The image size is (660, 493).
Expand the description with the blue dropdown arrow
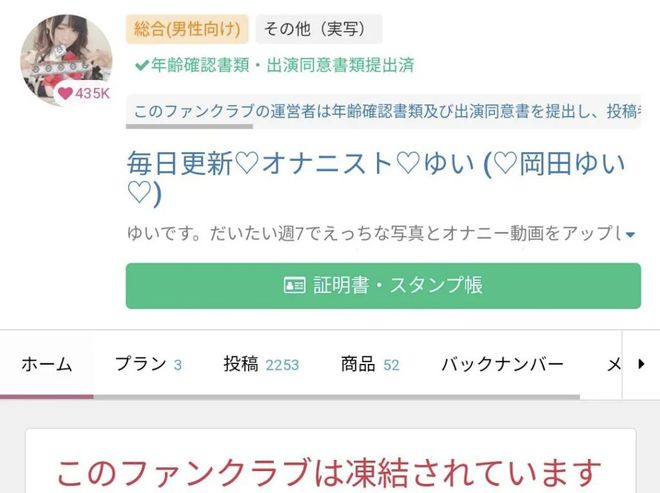coord(630,235)
